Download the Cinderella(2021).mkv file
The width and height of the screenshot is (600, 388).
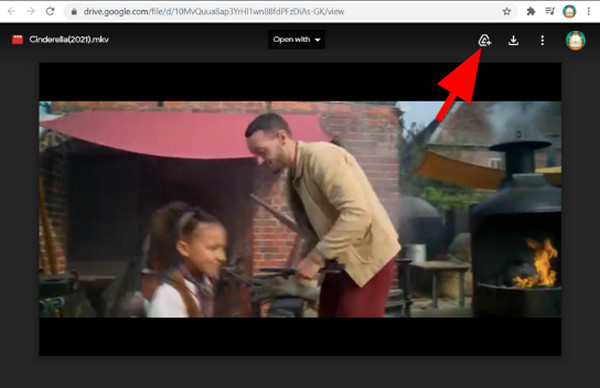[x=514, y=40]
